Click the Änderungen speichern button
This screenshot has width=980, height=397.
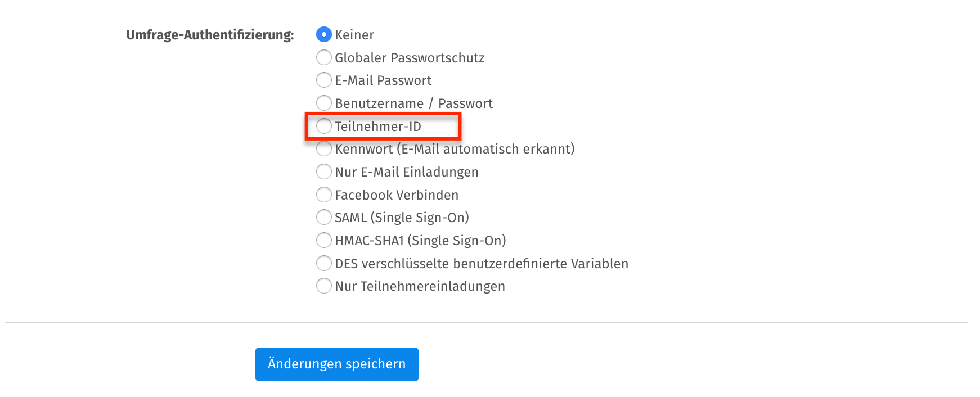pos(336,364)
